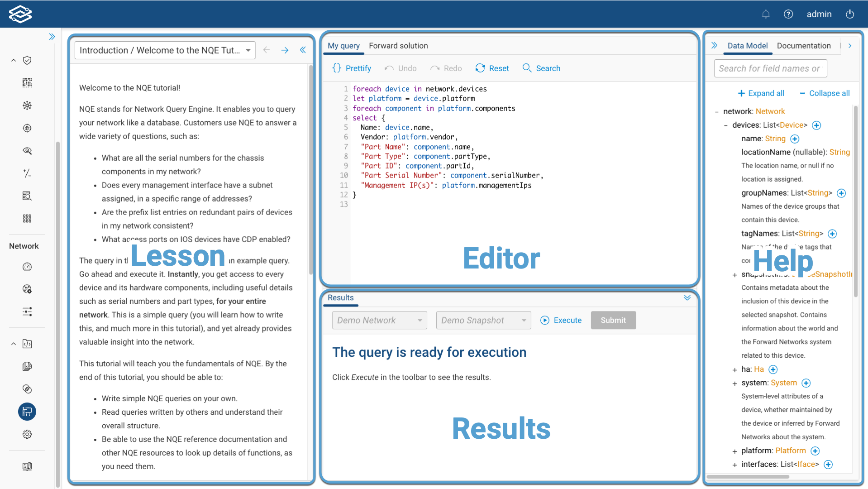This screenshot has width=868, height=489.
Task: Click the highlighted NQE tutorial icon in the sidebar
Action: 27,412
